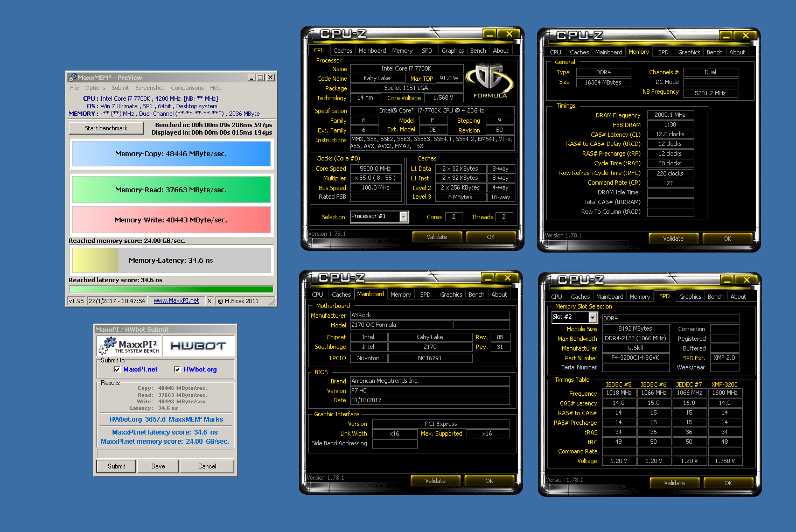Viewport: 796px width, 532px height.
Task: Click Submit button in HWbot Submit dialog
Action: 116,466
